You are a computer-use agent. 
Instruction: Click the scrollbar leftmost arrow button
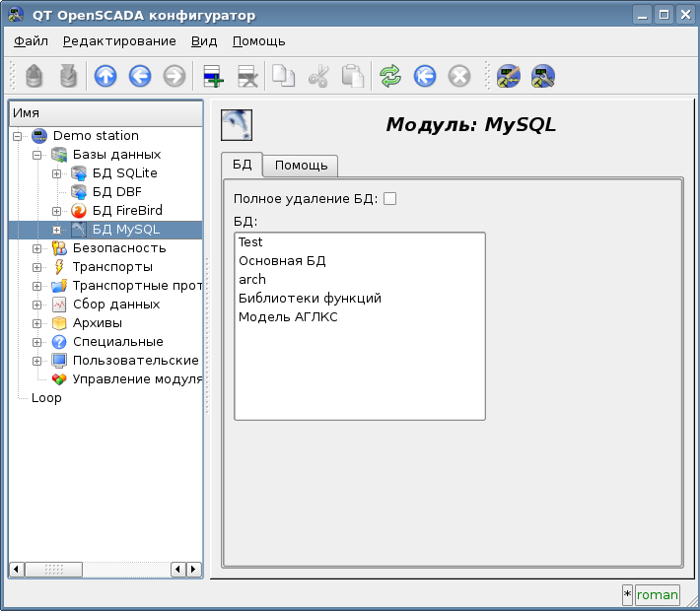tap(17, 570)
